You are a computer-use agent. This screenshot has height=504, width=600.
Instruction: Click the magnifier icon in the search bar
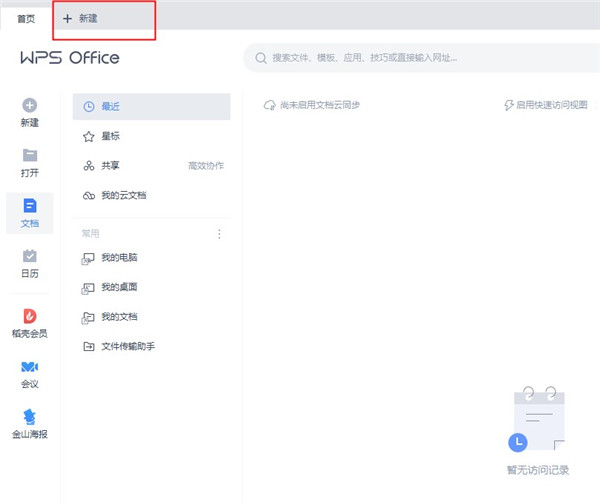pyautogui.click(x=261, y=58)
